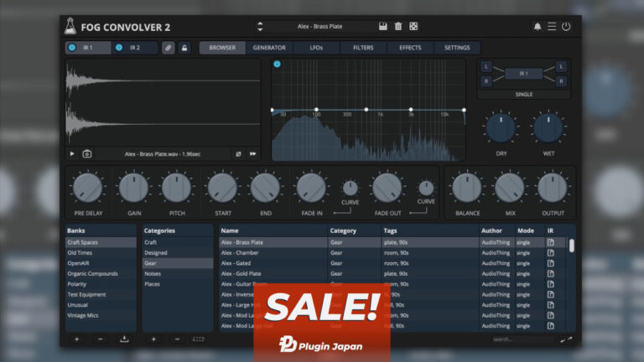Toggle the IR 1 power button
Image resolution: width=644 pixels, height=362 pixels.
click(x=72, y=48)
